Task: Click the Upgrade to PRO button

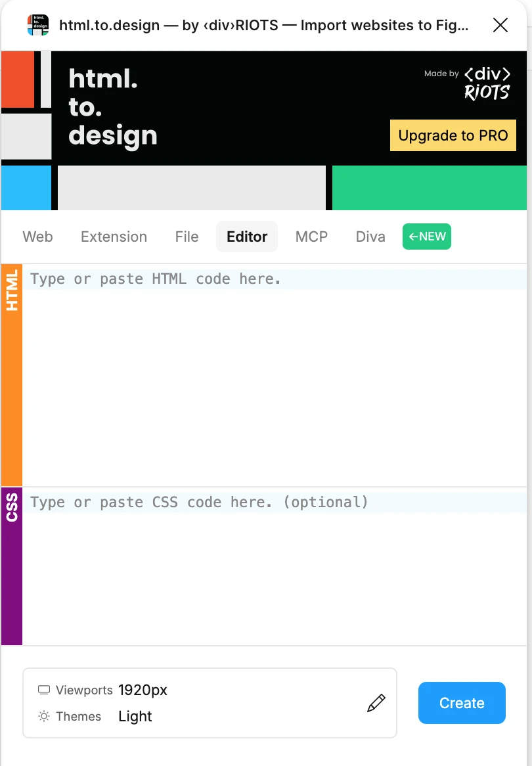Action: click(x=453, y=136)
